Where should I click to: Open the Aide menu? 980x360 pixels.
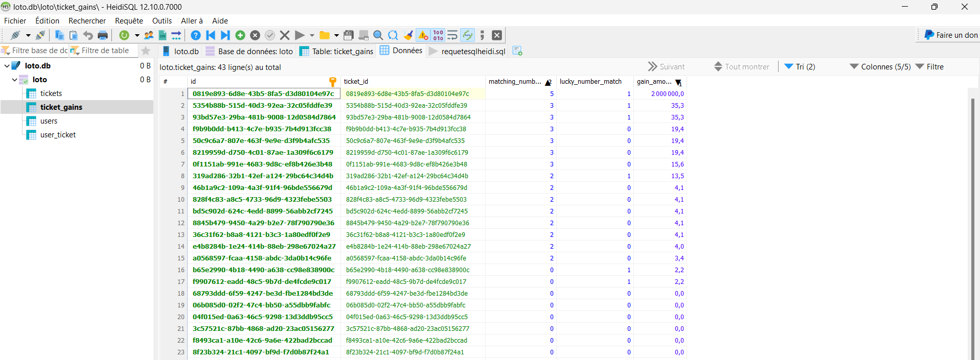tap(220, 21)
